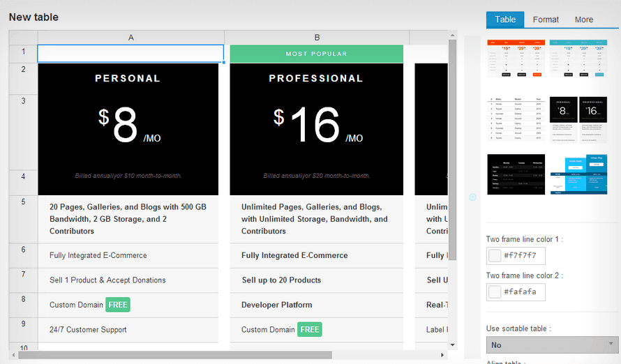Viewport: 621px width, 364px height.
Task: Collapse the right panel with the circular arrow
Action: click(x=472, y=197)
